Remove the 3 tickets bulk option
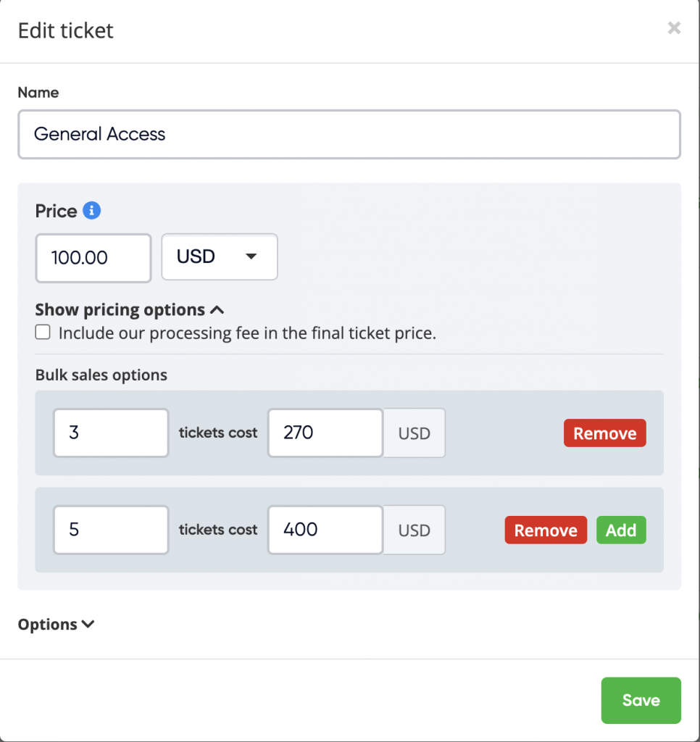 604,433
